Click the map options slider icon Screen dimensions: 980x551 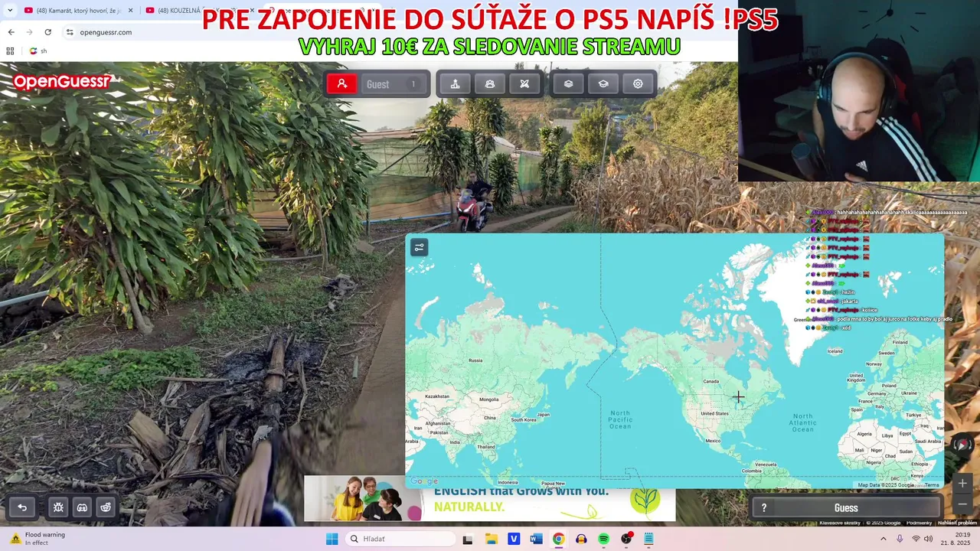pyautogui.click(x=419, y=247)
